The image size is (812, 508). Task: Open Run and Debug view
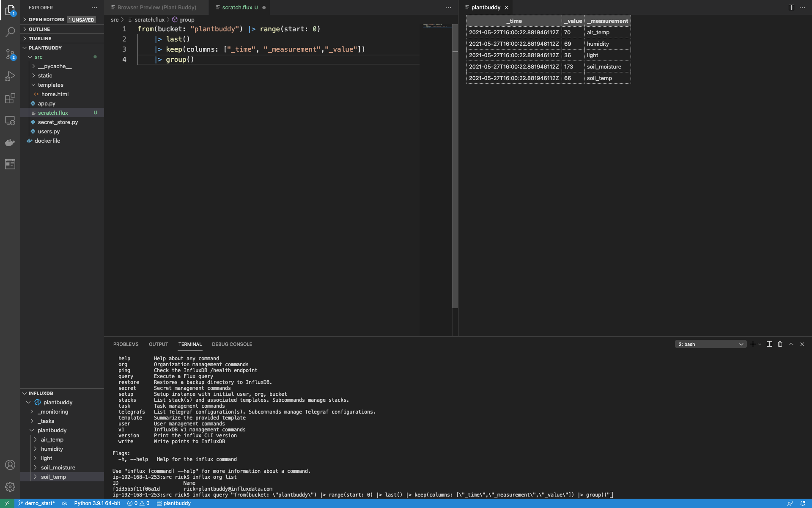tap(10, 76)
